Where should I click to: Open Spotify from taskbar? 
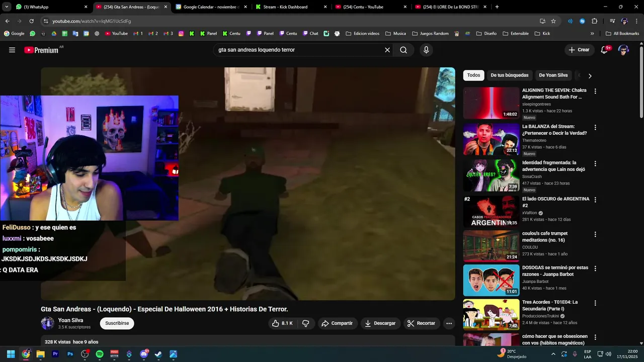100,354
